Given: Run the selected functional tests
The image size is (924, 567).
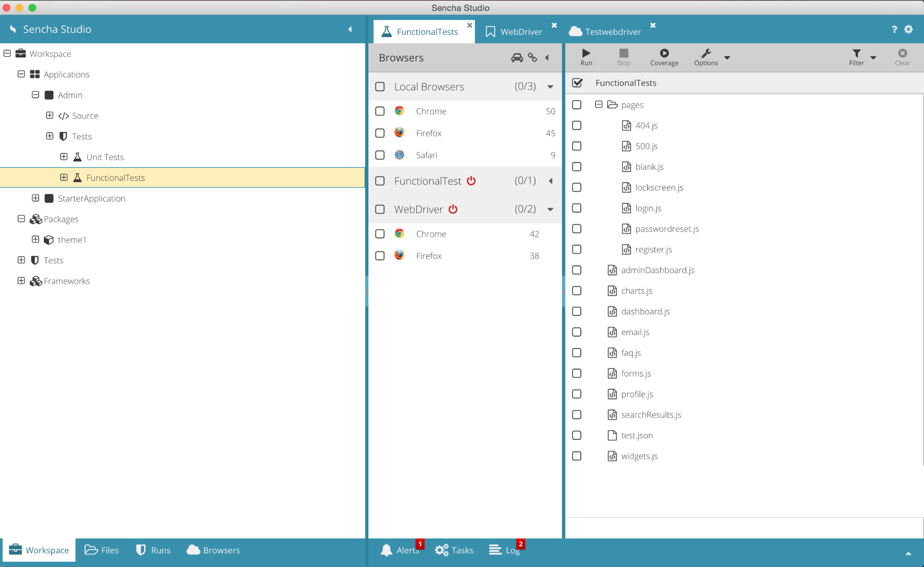Looking at the screenshot, I should click(586, 57).
